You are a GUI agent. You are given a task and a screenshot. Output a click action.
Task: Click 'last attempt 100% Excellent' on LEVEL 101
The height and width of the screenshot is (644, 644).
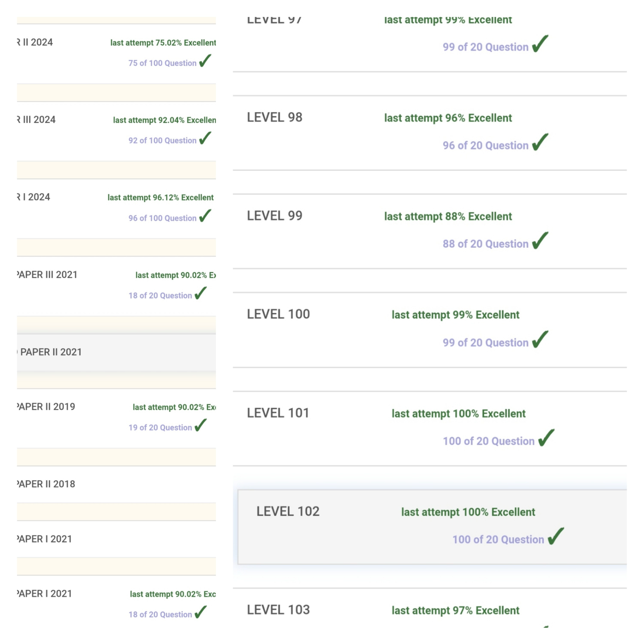tap(458, 414)
